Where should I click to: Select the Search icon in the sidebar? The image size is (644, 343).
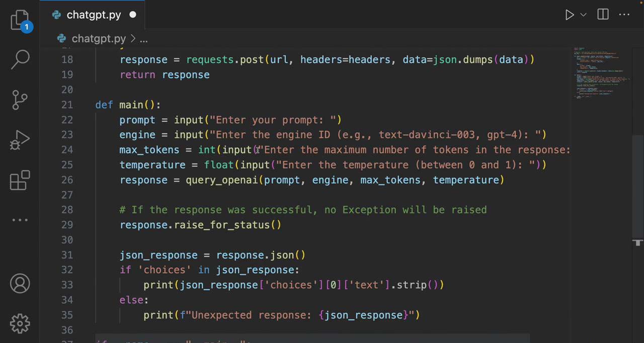pos(20,59)
